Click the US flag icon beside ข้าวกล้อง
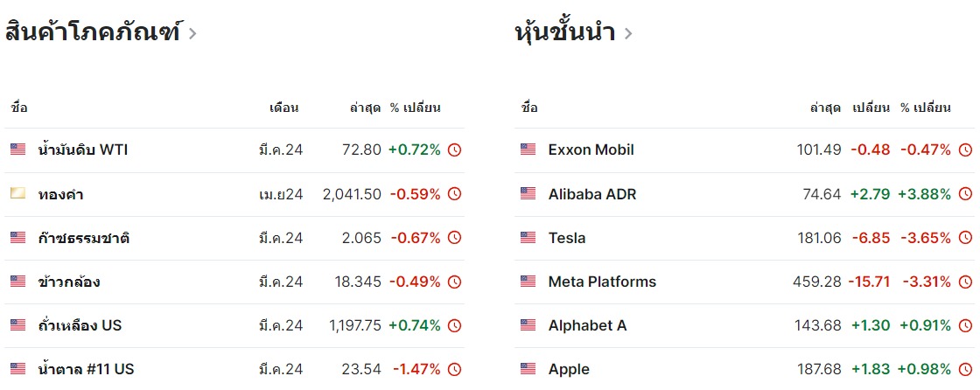 tap(17, 282)
